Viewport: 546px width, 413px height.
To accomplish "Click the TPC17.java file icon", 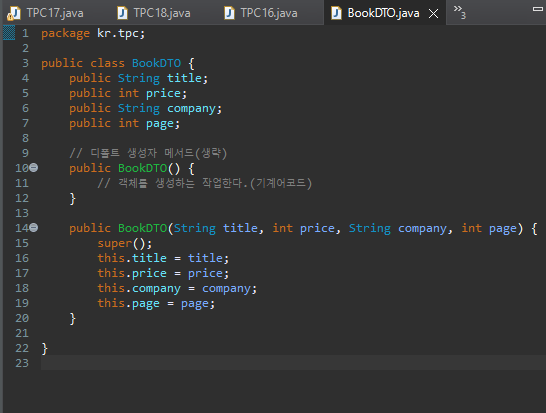I will (x=14, y=14).
